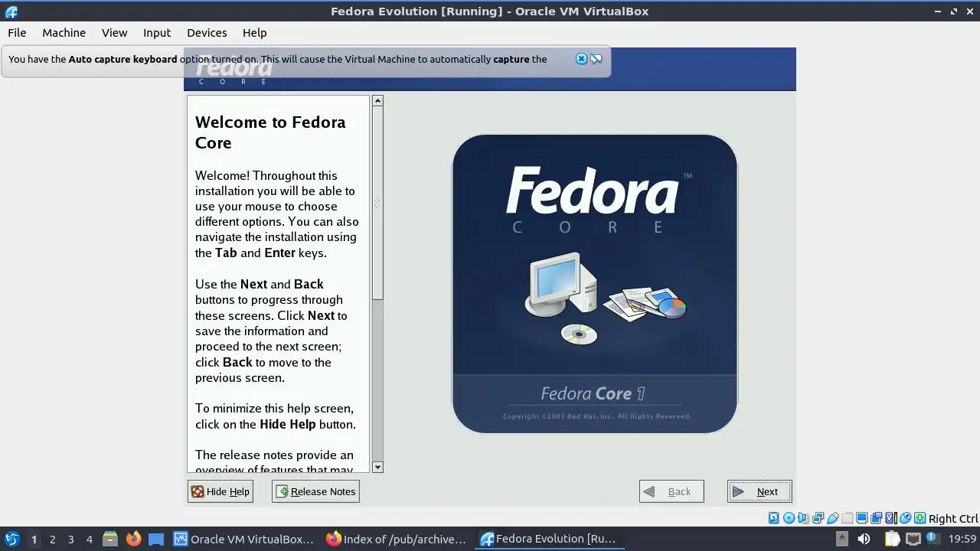Screen dimensions: 980x551
Task: Click the optical disk status icon
Action: tap(789, 518)
